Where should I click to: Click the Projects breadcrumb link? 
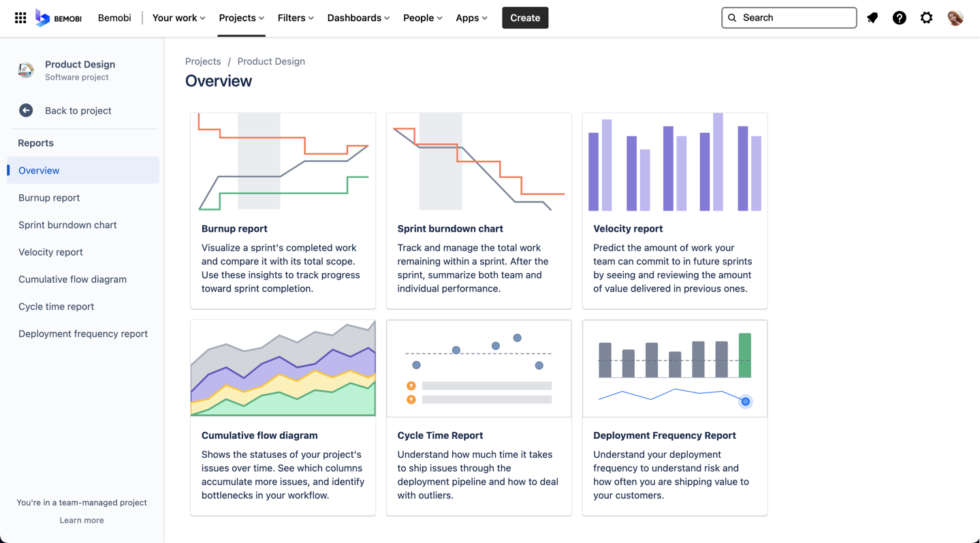coord(203,61)
